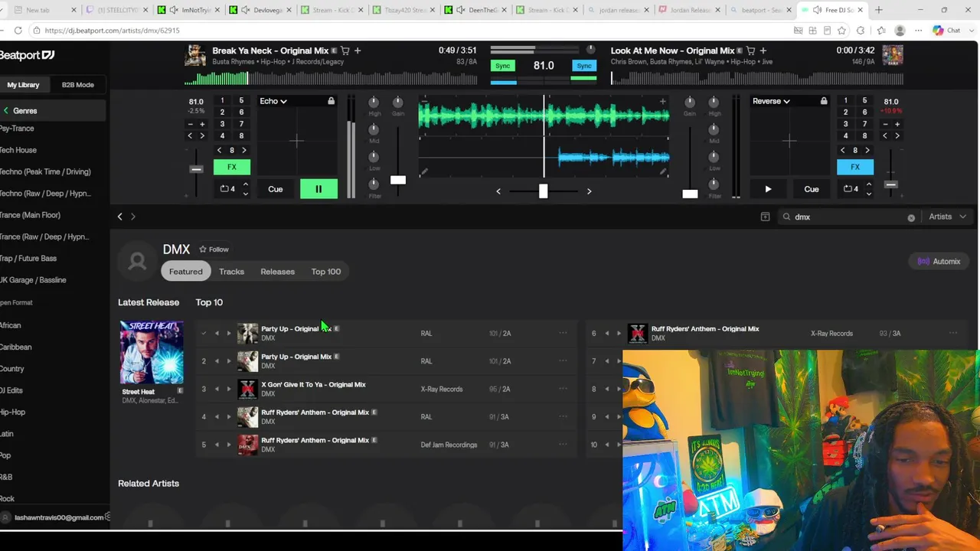Open the Automix panel
This screenshot has width=980, height=551.
click(939, 262)
